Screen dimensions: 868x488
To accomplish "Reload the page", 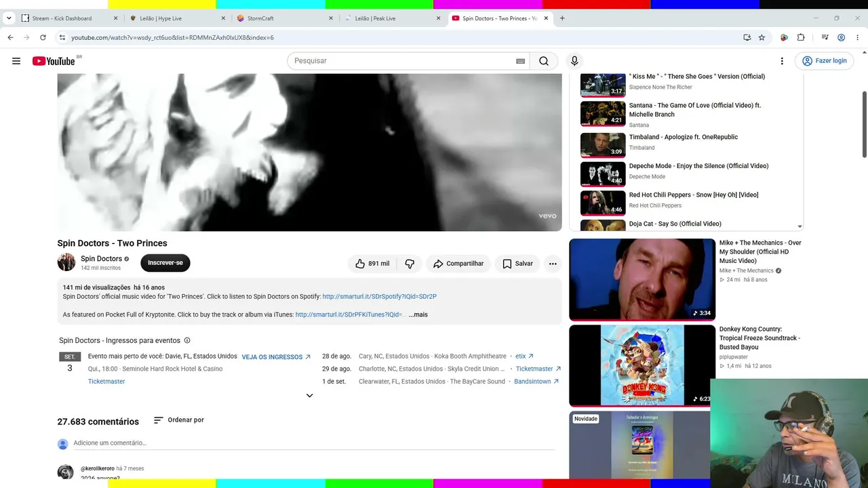I will pyautogui.click(x=43, y=37).
